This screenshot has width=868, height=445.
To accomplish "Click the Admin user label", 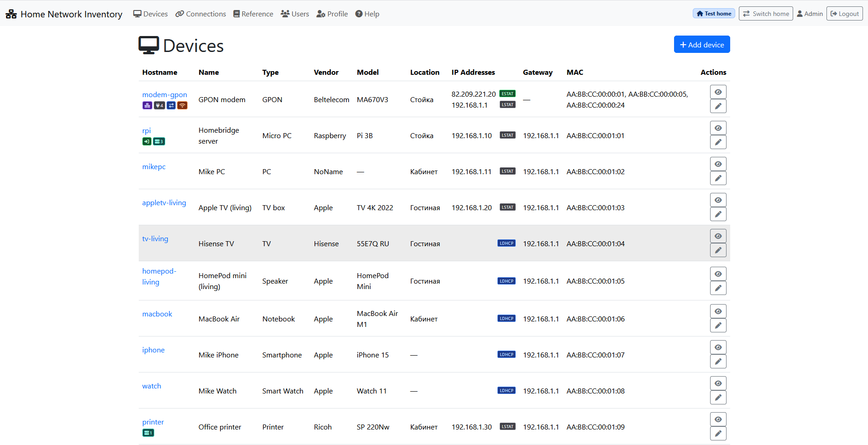I will [x=810, y=14].
